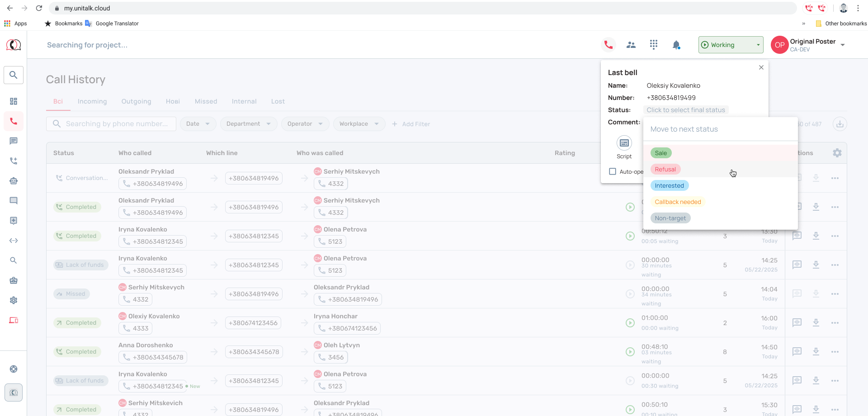Click Add Filter button
The height and width of the screenshot is (416, 868).
click(411, 124)
